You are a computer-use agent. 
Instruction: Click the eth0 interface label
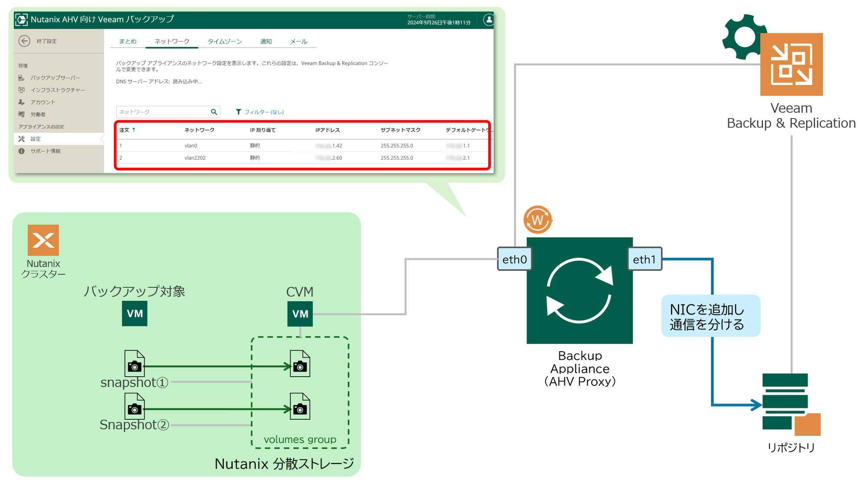(514, 259)
